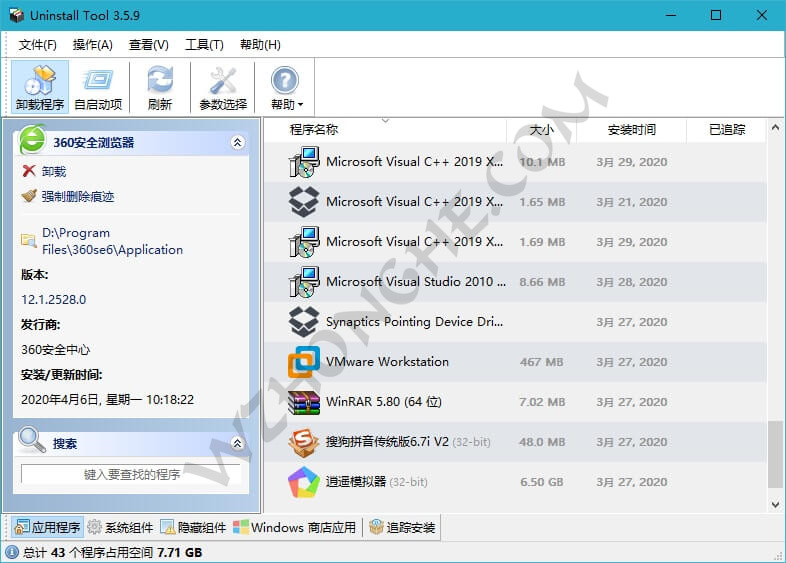This screenshot has width=786, height=563.
Task: Collapse the 搜索 panel chevron
Action: [238, 443]
